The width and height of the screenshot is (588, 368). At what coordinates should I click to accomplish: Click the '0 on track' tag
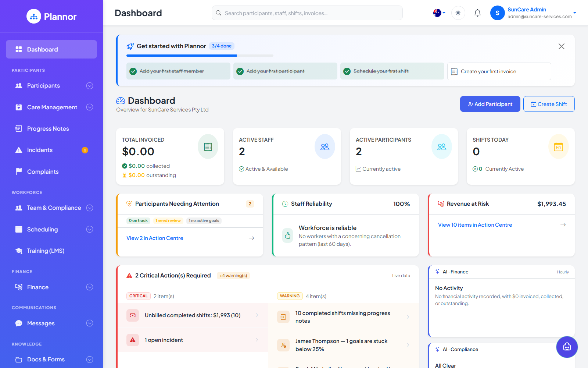[x=138, y=221]
